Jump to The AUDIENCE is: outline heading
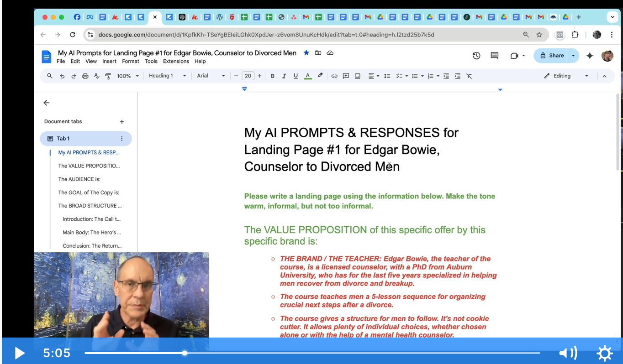 pyautogui.click(x=79, y=179)
